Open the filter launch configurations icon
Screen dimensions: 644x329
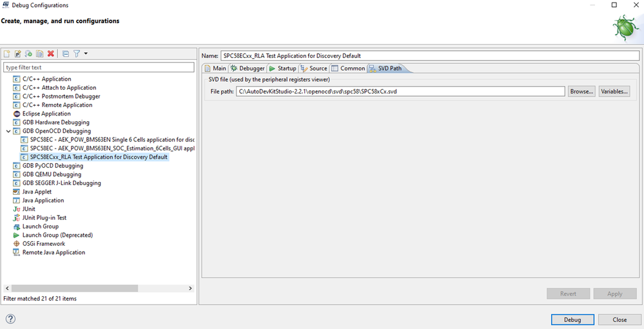coord(77,54)
